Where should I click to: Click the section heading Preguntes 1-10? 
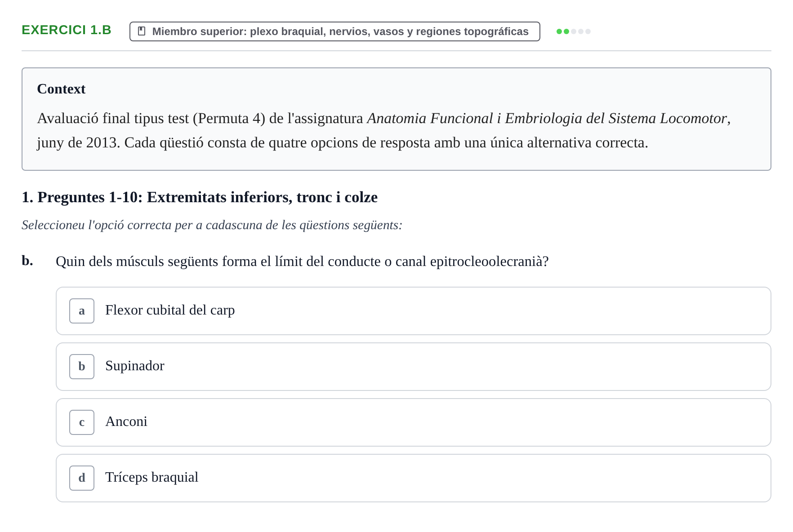[x=200, y=197]
